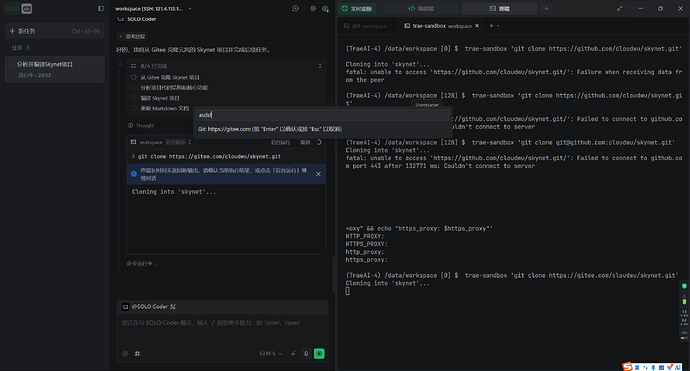
Task: Click the microphone voice input icon
Action: coord(306,353)
